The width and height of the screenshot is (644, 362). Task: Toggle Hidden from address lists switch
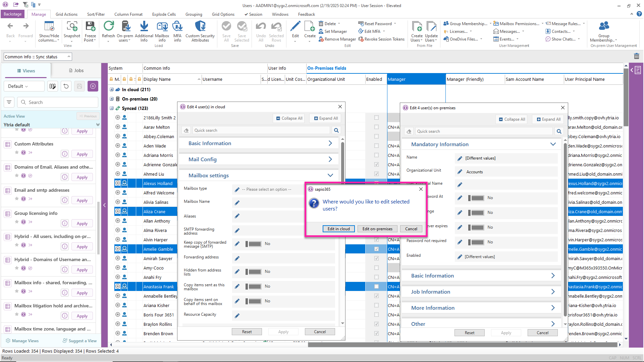(x=254, y=272)
